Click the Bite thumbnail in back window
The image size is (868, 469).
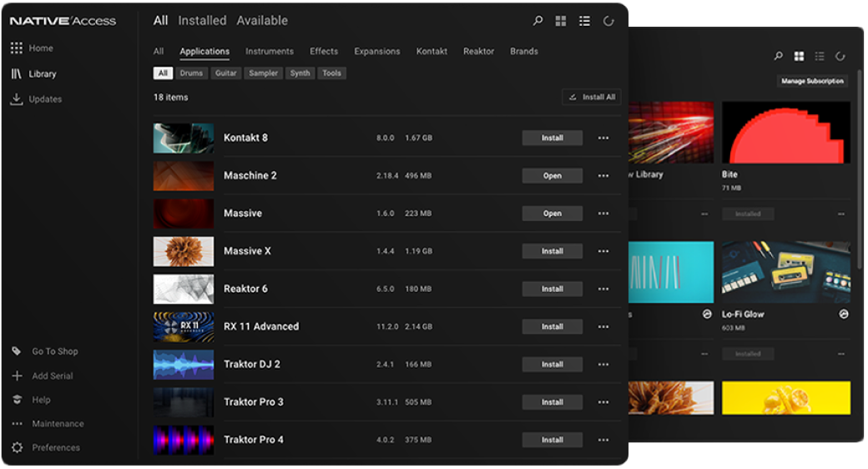point(786,133)
